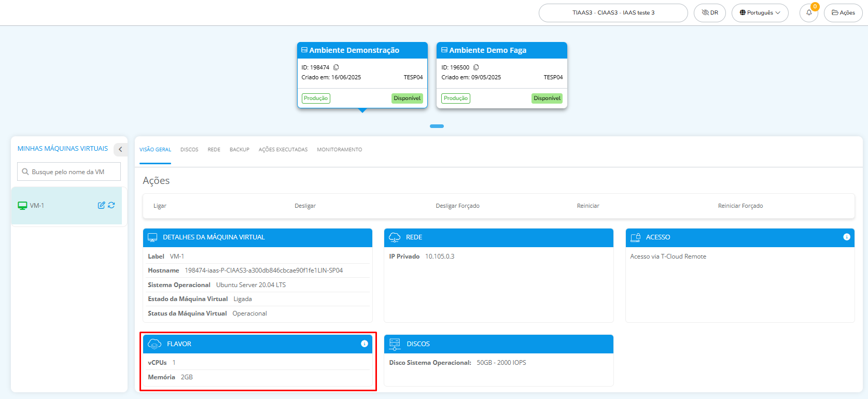Image resolution: width=868 pixels, height=399 pixels.
Task: Switch to the Visão Geral tab
Action: tap(155, 150)
